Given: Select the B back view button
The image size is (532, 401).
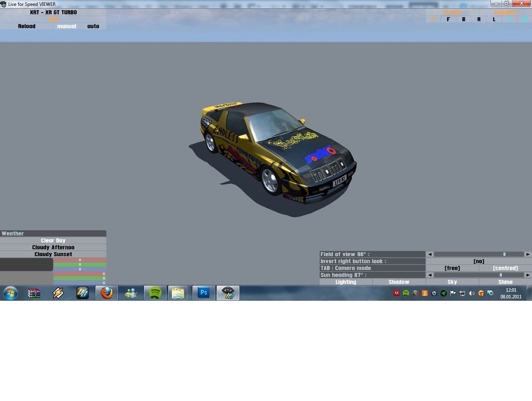Looking at the screenshot, I should [464, 19].
